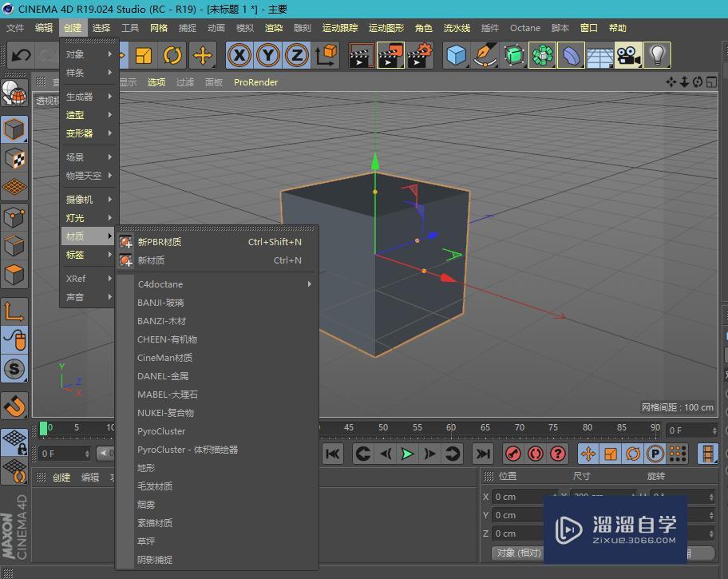Viewport: 728px width, 579px height.
Task: Toggle Y axis lock
Action: [268, 55]
